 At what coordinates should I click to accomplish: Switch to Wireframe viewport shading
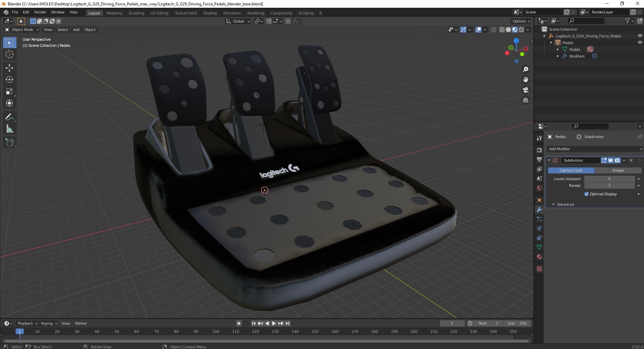coord(502,30)
